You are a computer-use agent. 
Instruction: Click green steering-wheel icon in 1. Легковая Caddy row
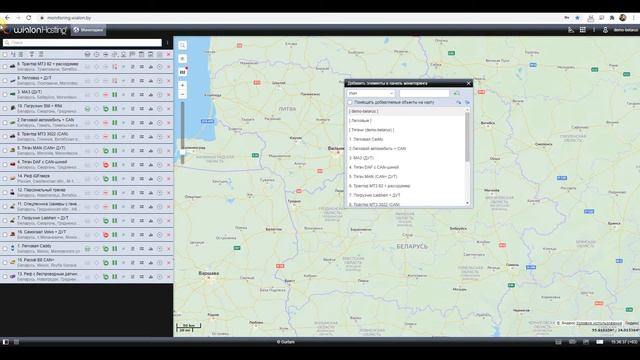click(87, 249)
